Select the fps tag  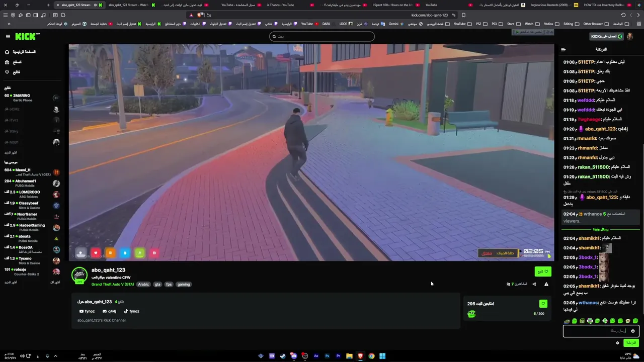click(169, 284)
